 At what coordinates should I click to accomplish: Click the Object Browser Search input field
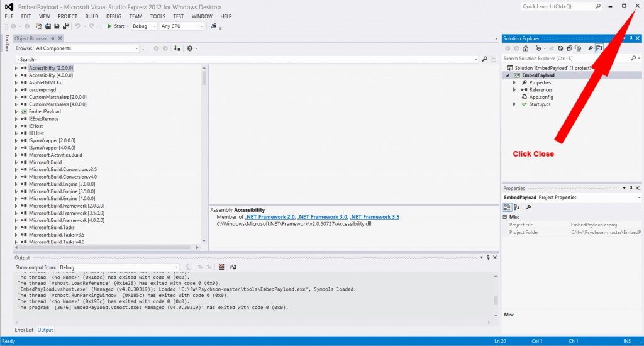[x=247, y=59]
